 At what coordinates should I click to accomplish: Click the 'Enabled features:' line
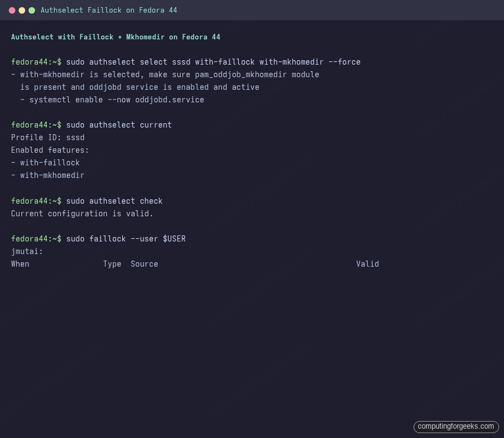click(50, 150)
